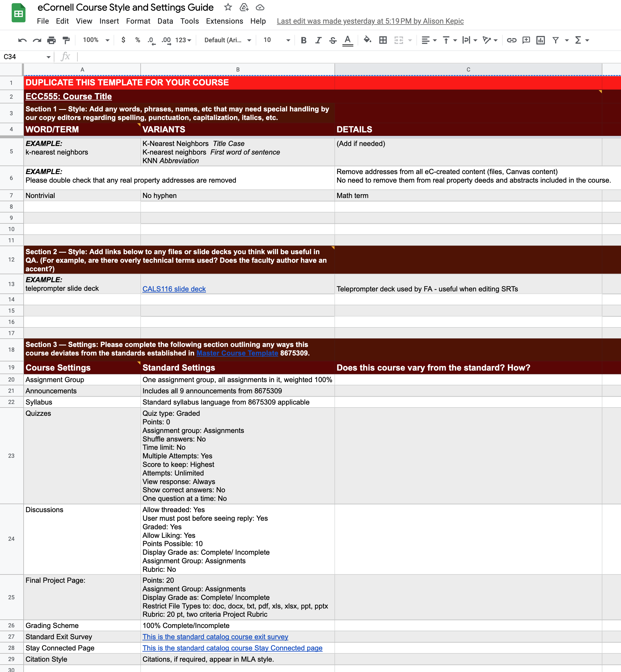Open the File menu
The height and width of the screenshot is (672, 621).
point(43,21)
